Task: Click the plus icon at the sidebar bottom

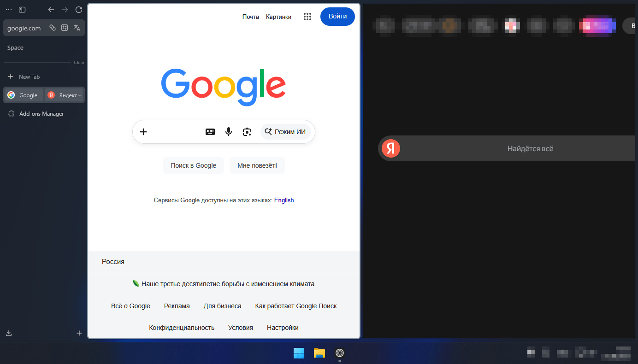Action: click(79, 333)
